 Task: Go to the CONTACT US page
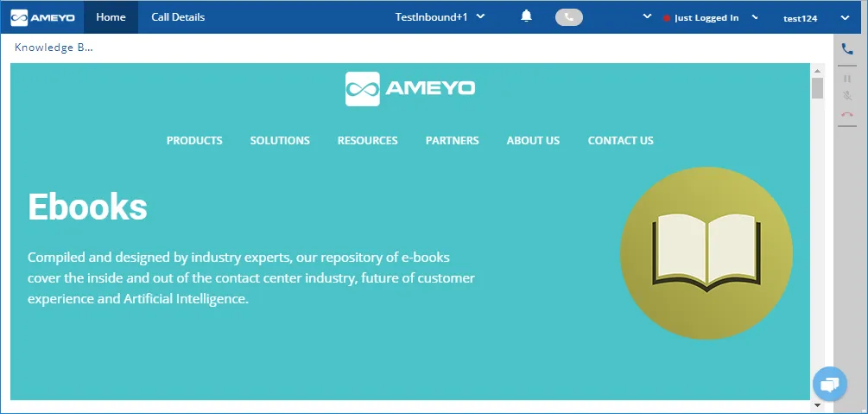[620, 141]
